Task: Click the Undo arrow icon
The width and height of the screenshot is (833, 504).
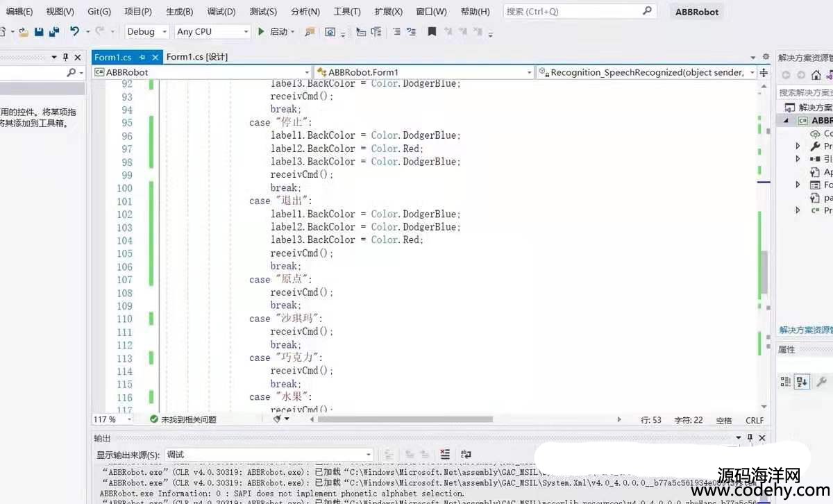Action: tap(74, 31)
